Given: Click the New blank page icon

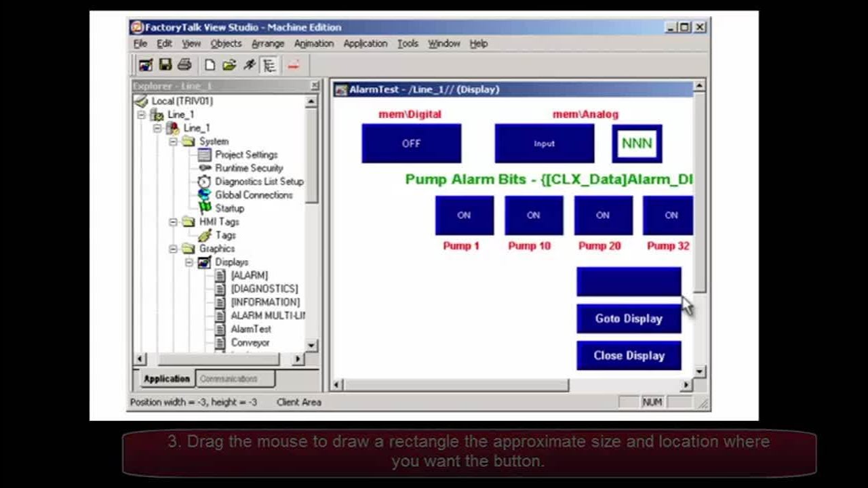Looking at the screenshot, I should click(x=210, y=65).
